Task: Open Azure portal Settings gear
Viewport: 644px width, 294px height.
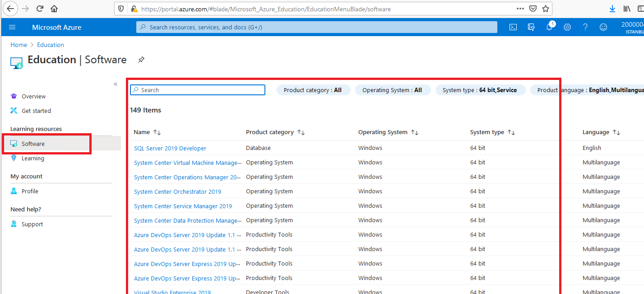Action: [567, 27]
